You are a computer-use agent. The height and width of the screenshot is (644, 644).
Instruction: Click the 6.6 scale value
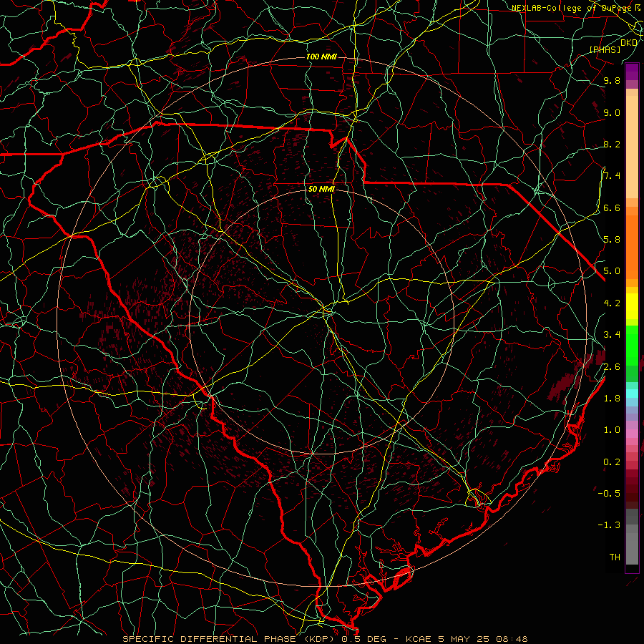coord(612,208)
